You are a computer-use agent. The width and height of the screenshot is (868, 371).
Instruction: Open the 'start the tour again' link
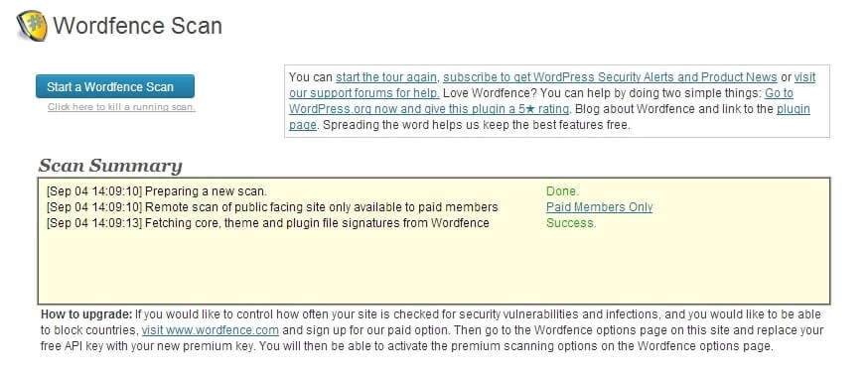click(386, 77)
